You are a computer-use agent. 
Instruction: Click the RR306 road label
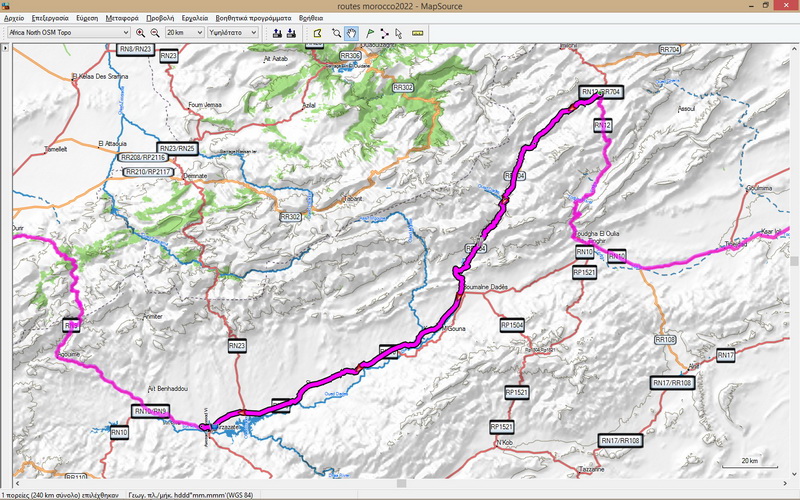coord(350,56)
